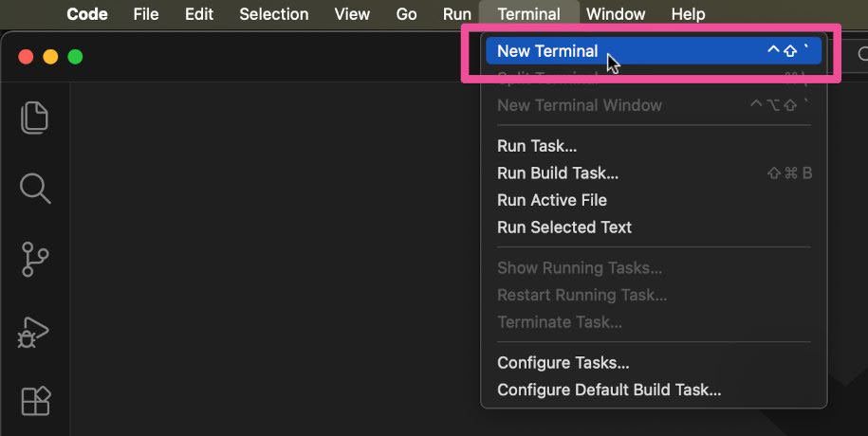Image resolution: width=868 pixels, height=436 pixels.
Task: Open the View menu
Action: pos(352,14)
